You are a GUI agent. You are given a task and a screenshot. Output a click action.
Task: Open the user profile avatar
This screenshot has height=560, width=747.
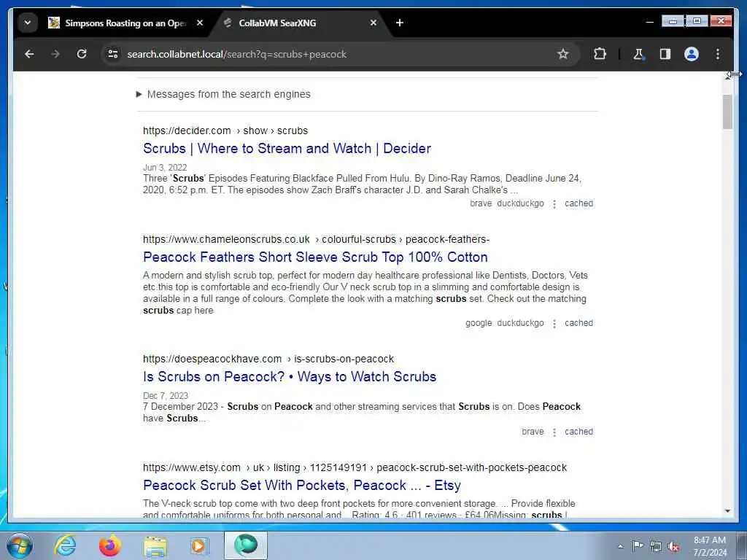pyautogui.click(x=692, y=54)
